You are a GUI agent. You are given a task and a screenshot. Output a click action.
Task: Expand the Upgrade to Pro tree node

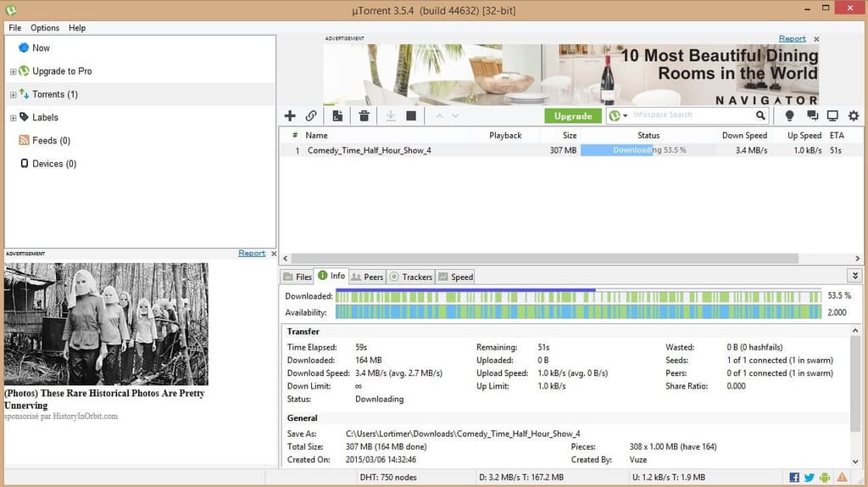[x=13, y=71]
